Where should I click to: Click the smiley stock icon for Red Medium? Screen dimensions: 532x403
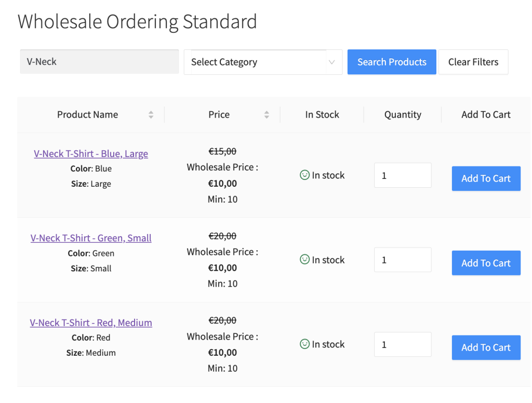(305, 344)
